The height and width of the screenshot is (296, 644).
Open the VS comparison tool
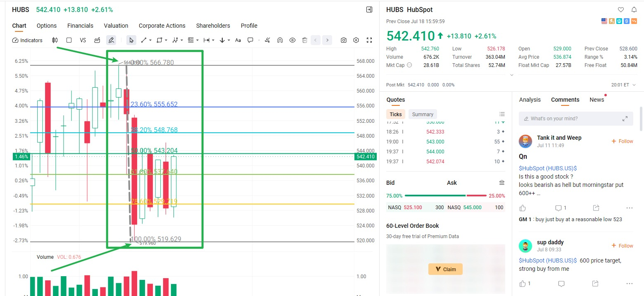point(83,40)
